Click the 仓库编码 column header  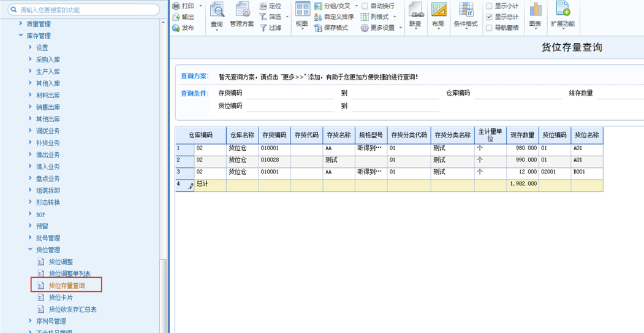tap(201, 136)
